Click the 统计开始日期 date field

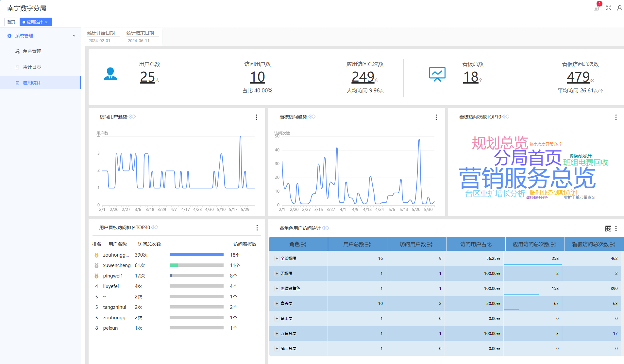pyautogui.click(x=99, y=41)
